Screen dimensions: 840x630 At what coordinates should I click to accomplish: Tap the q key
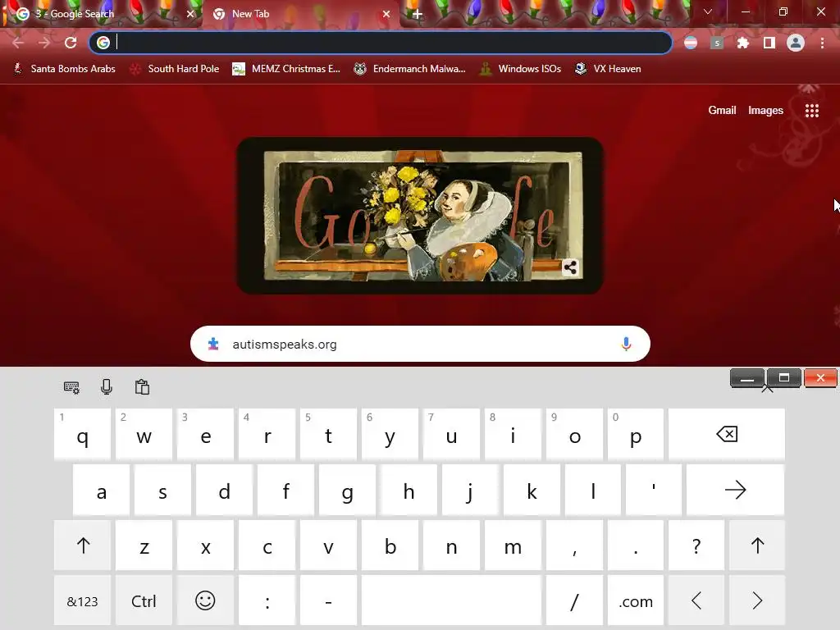pos(83,435)
